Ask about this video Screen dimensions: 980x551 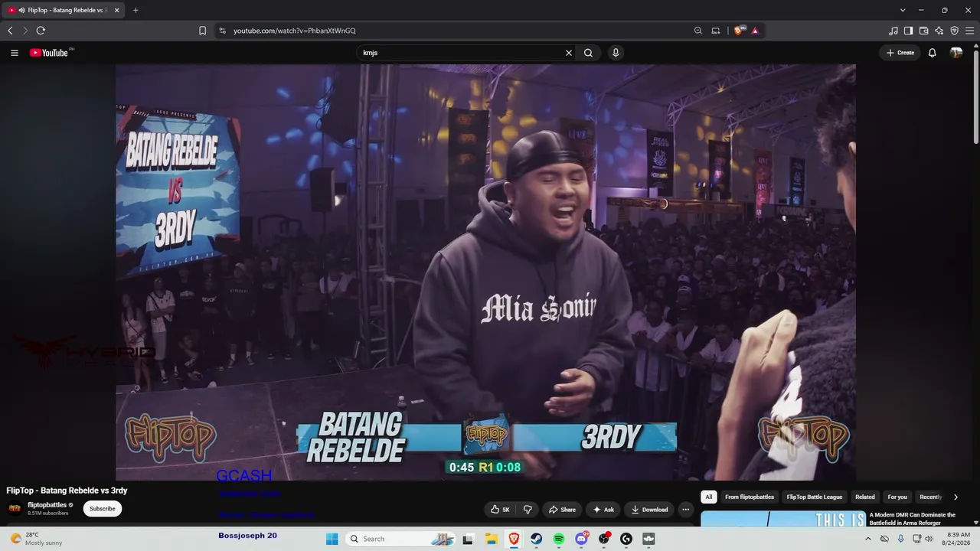point(603,510)
